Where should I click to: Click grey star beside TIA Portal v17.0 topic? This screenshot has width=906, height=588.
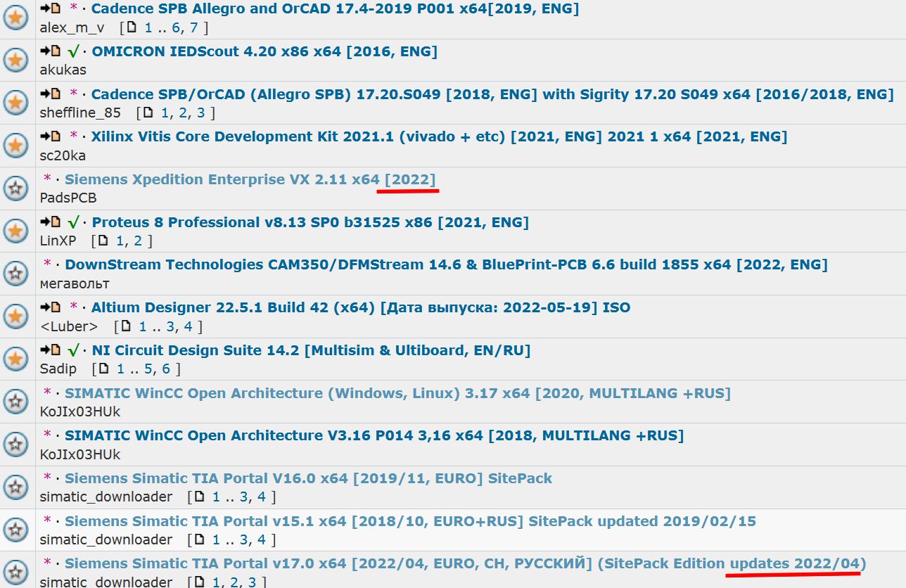[x=15, y=571]
